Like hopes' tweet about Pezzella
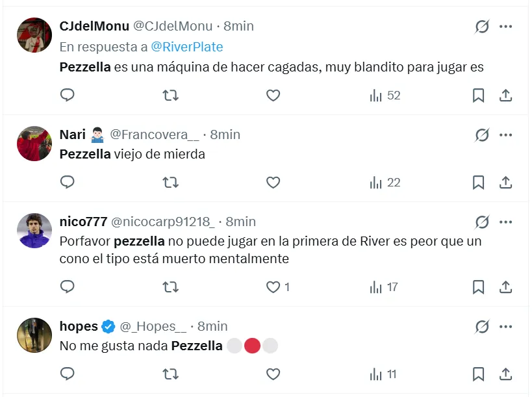532x397 pixels. point(273,374)
